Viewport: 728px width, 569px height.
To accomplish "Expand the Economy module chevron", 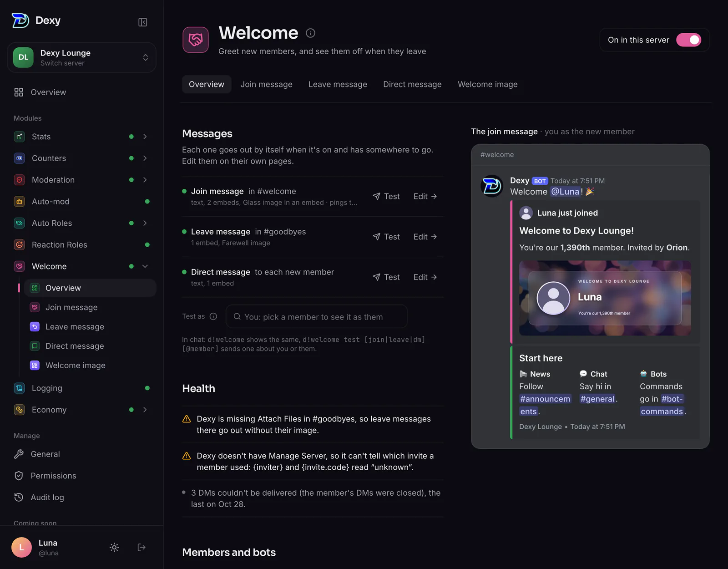I will pyautogui.click(x=145, y=410).
